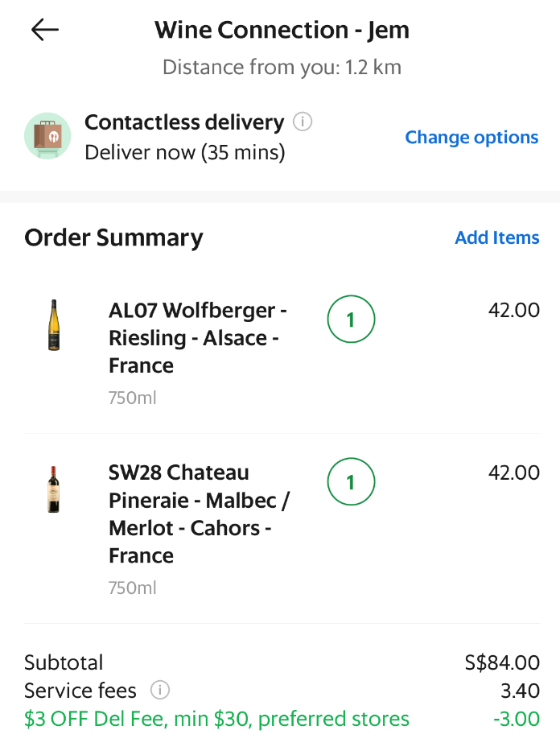Tap the Chateau Pineraie bottle image
Viewport: 560px width, 755px height.
pos(53,489)
